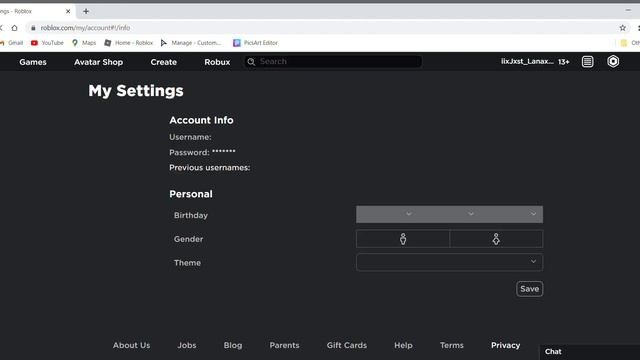Open the Robux menu item

tap(217, 62)
